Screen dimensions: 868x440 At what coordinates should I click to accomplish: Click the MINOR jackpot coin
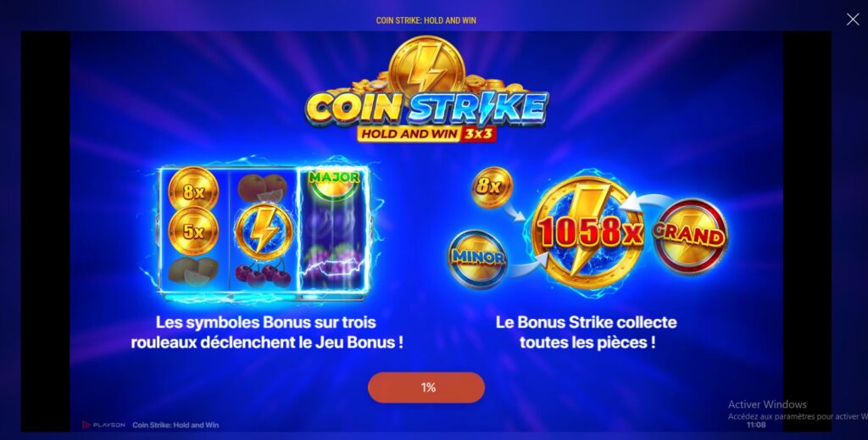point(477,259)
